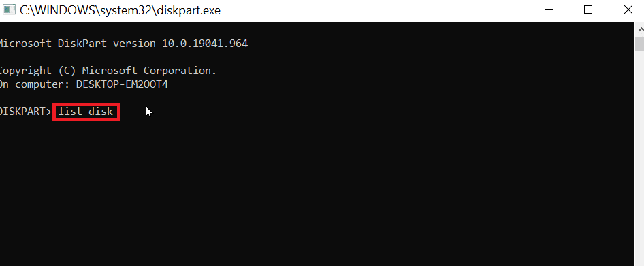Click the scrollbar track below the thumb
644x266 pixels.
[x=640, y=160]
